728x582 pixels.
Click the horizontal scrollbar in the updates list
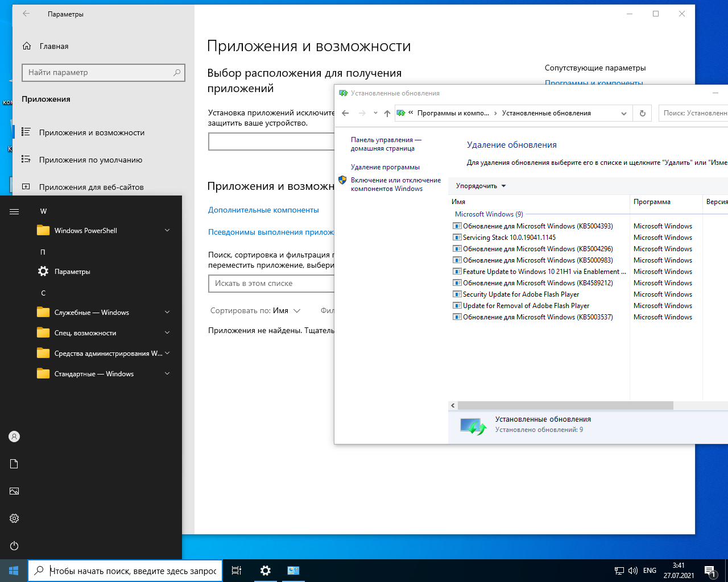[565, 406]
